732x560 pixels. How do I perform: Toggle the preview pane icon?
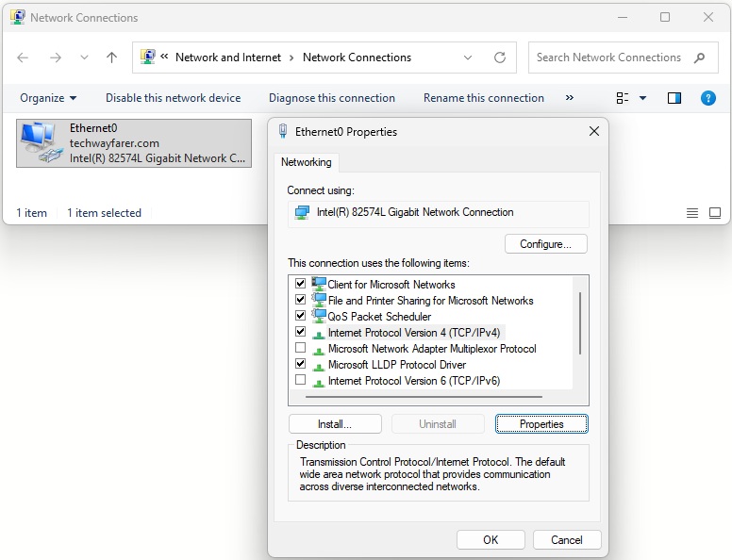click(x=674, y=98)
